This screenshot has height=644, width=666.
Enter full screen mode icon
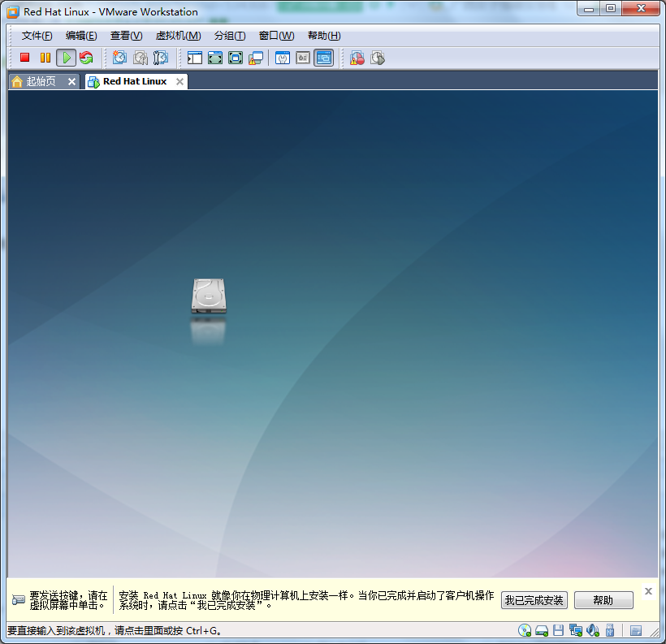pyautogui.click(x=236, y=58)
